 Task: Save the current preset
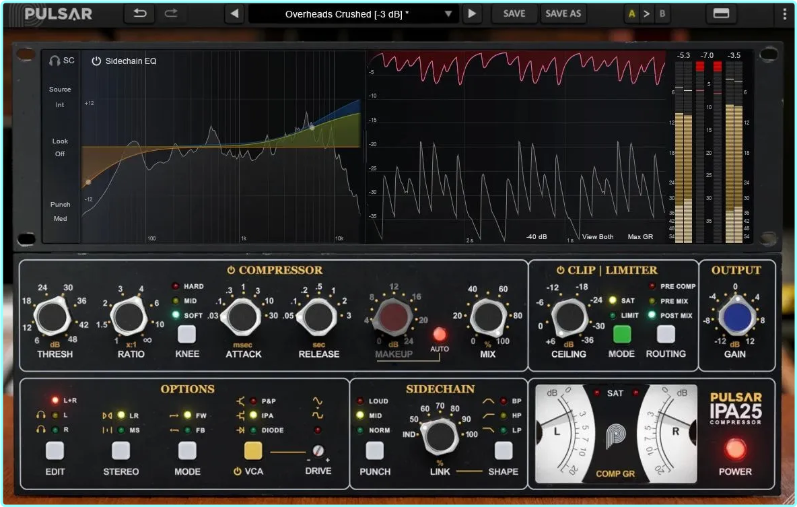514,14
